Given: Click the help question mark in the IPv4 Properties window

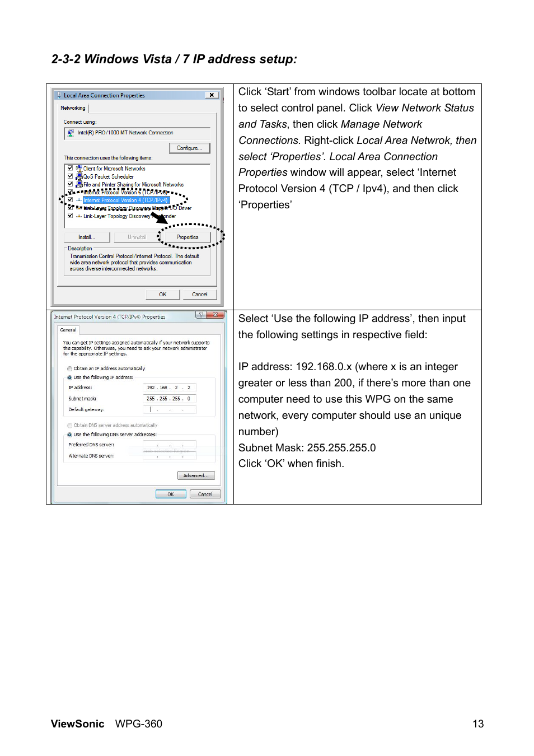Looking at the screenshot, I should pyautogui.click(x=200, y=315).
